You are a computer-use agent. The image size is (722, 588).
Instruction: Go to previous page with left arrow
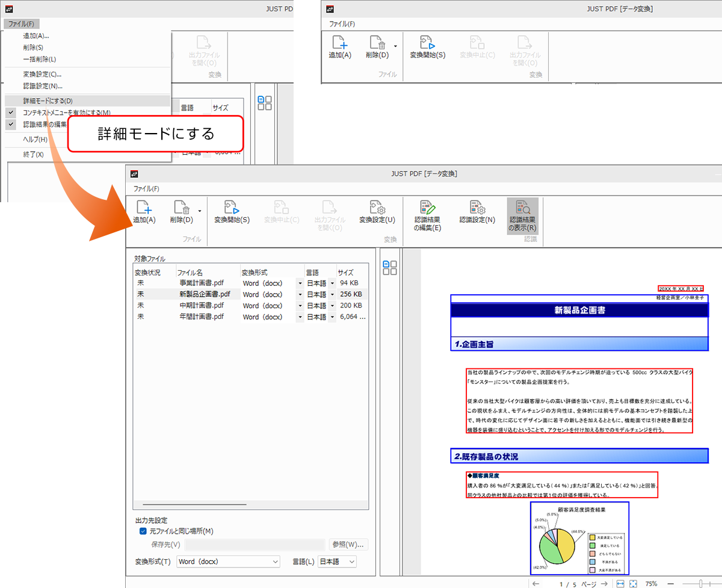(536, 584)
